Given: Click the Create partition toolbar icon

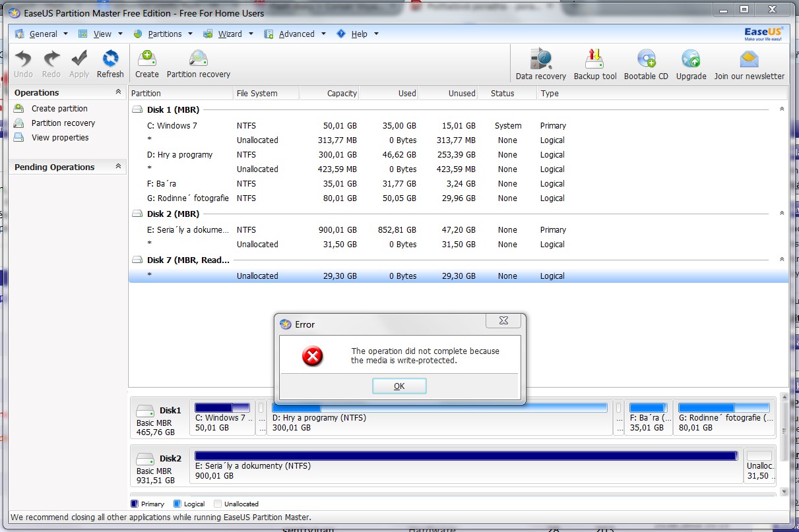Looking at the screenshot, I should (146, 59).
